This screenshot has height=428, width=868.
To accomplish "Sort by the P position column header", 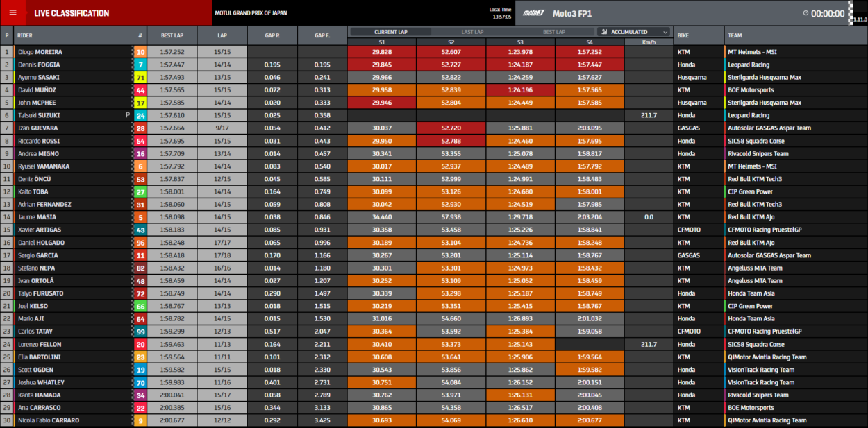I will pyautogui.click(x=7, y=35).
